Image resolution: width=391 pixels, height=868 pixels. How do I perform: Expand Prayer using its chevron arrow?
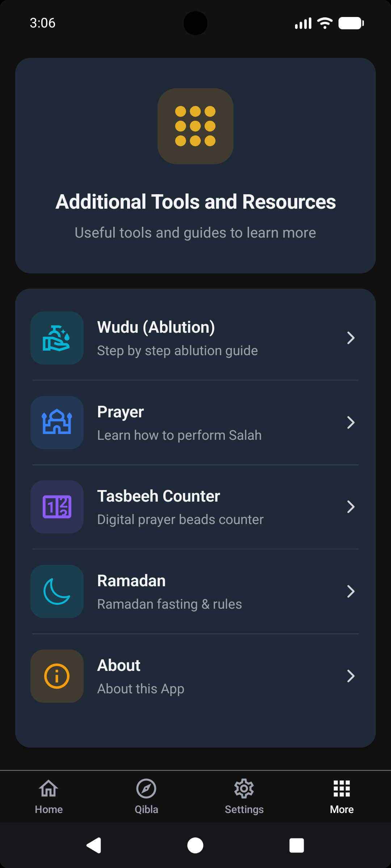pyautogui.click(x=350, y=422)
